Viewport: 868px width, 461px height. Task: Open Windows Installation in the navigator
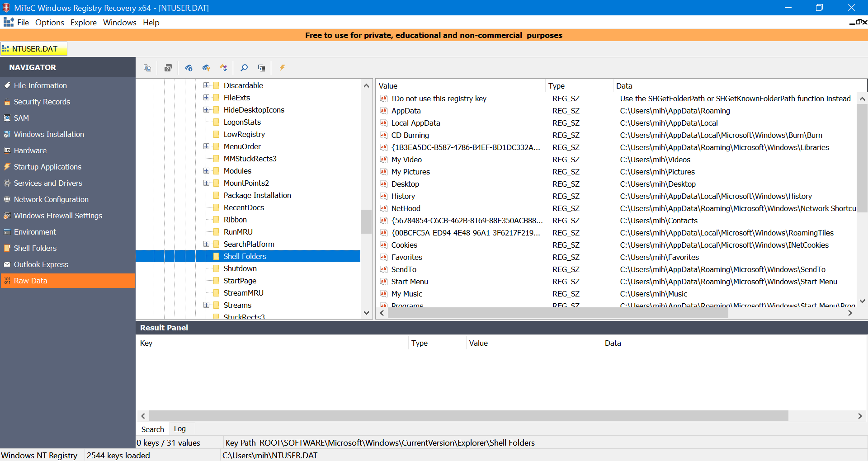[68, 134]
